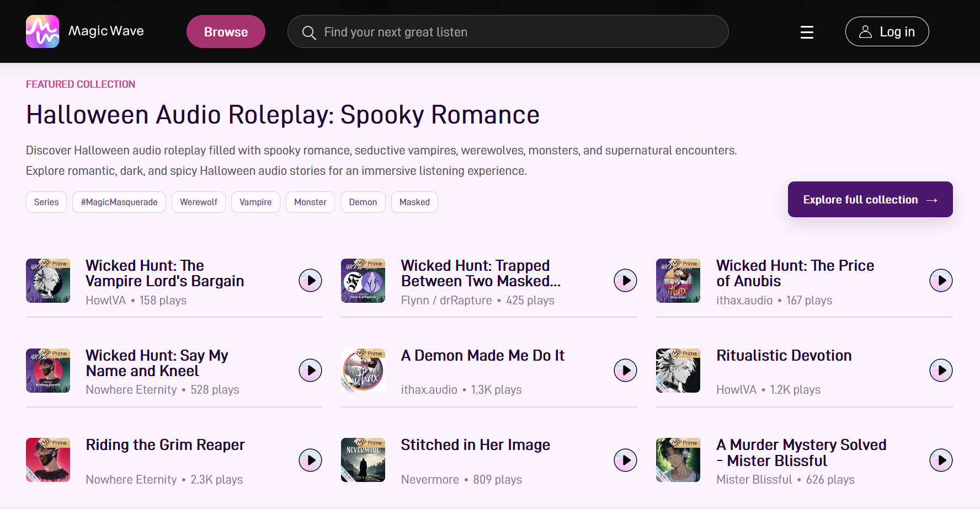Select the #MagicMasquerade tag
Viewport: 980px width, 509px height.
[119, 202]
